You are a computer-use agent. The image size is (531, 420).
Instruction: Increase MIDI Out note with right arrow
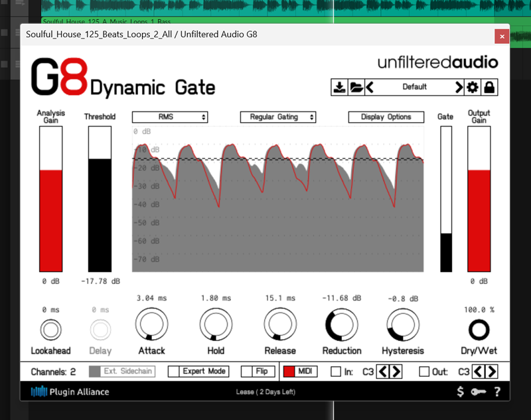point(491,372)
